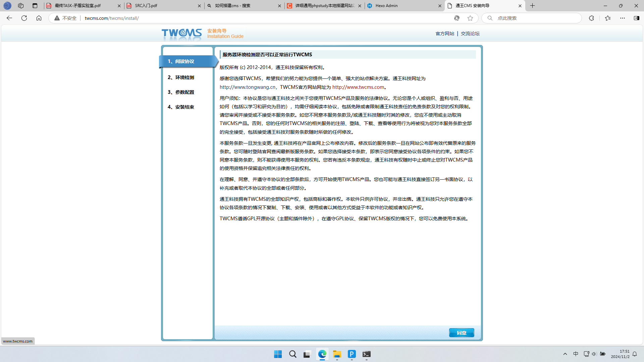
Task: Open the 交流论坛 link
Action: (x=470, y=34)
